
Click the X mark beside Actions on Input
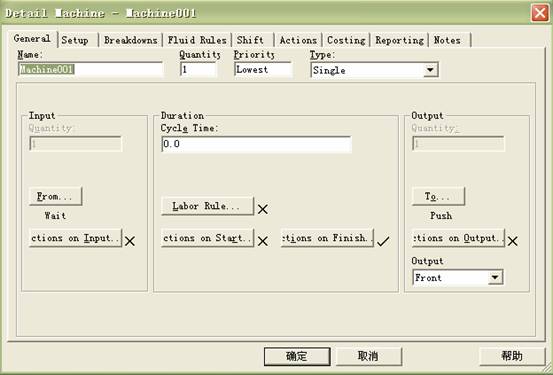coord(130,241)
